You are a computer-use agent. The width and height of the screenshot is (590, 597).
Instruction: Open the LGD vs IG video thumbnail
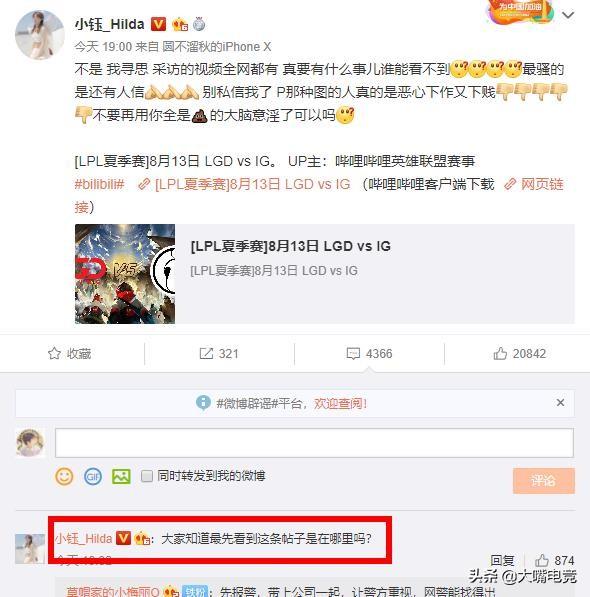(125, 274)
